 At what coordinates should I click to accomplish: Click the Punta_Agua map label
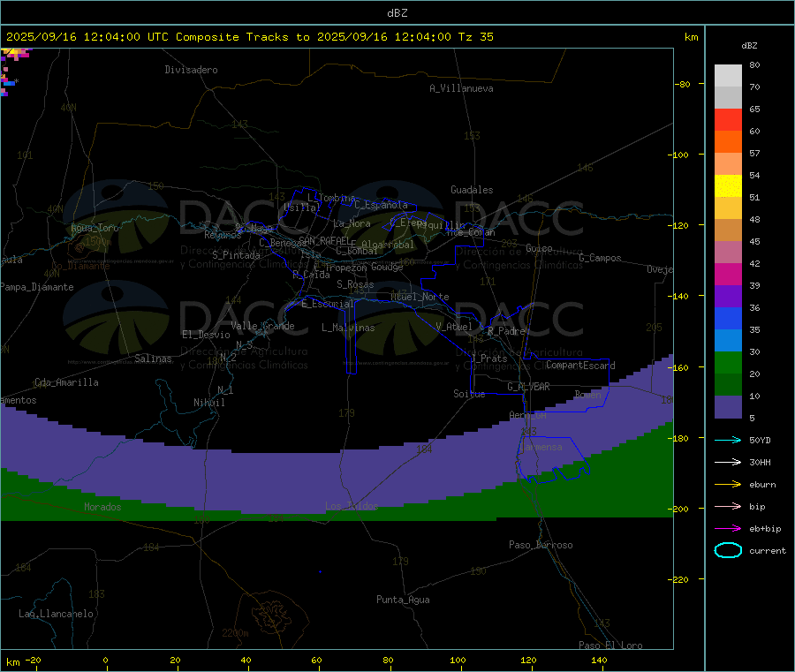pos(403,600)
